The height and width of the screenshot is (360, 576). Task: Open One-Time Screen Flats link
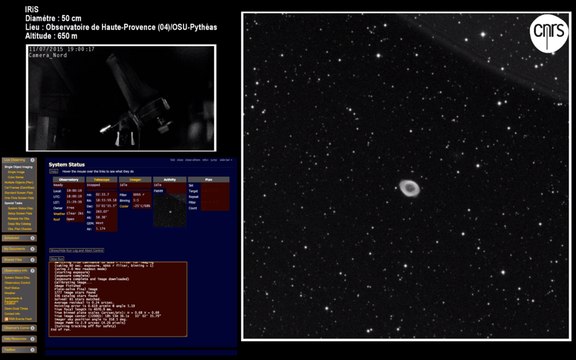[19, 198]
